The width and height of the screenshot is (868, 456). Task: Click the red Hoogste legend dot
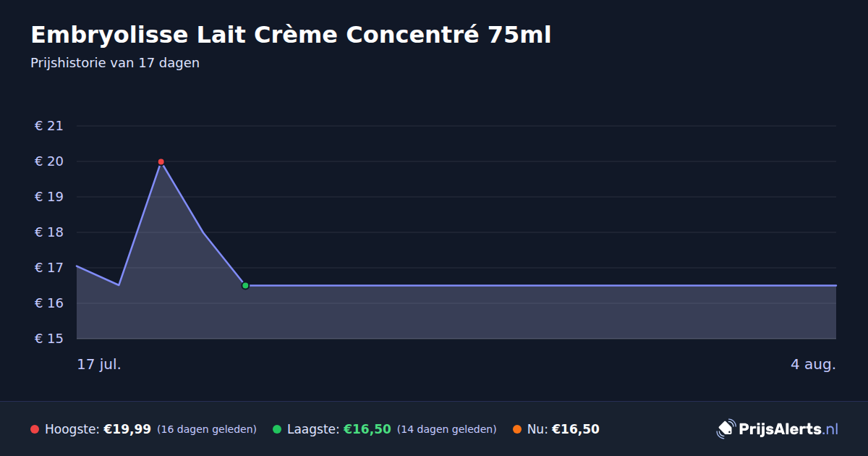coord(35,429)
